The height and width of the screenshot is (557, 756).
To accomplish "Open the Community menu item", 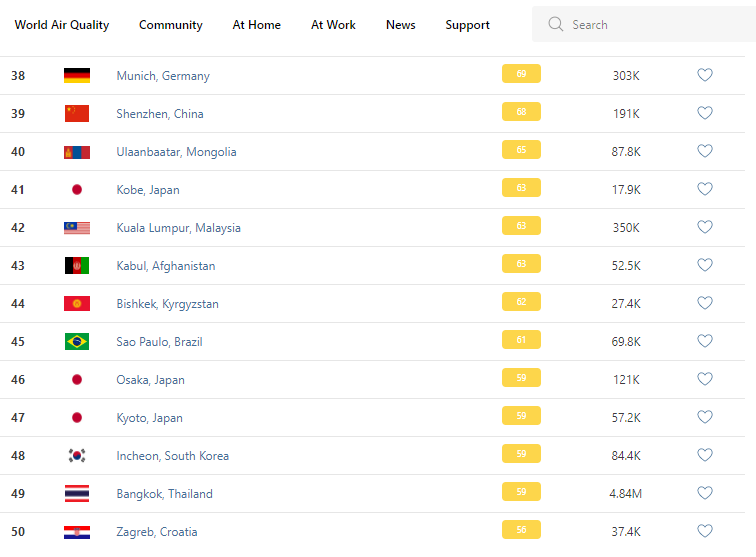I will click(171, 25).
